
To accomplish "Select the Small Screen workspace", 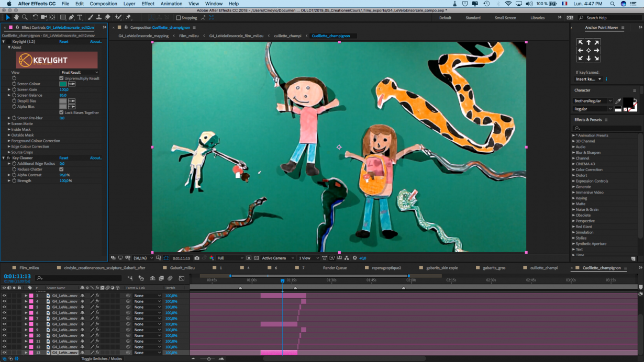I will [x=505, y=18].
